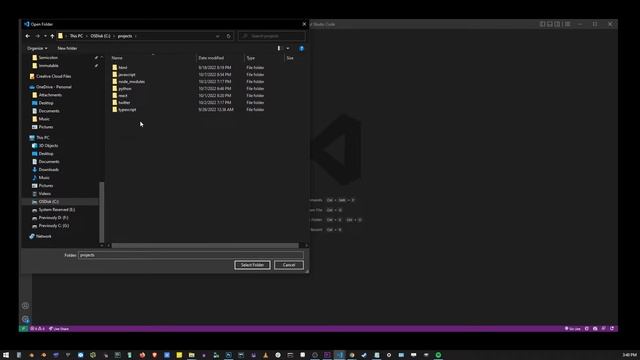Select the react folder
The image size is (640, 360).
point(123,96)
